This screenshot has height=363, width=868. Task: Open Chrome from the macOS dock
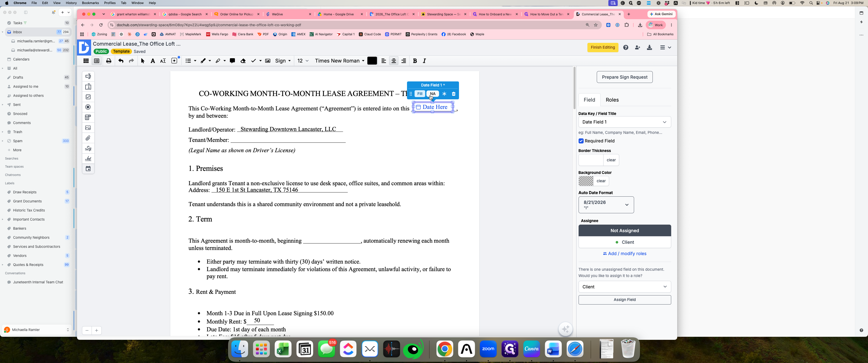444,349
